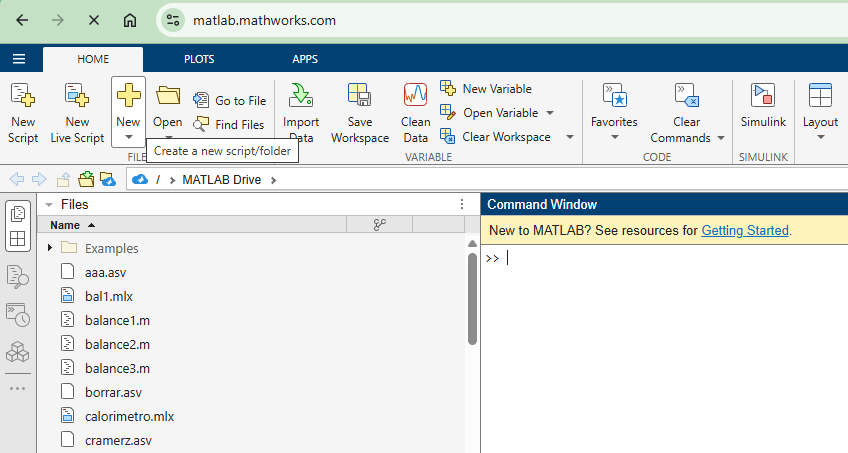The image size is (848, 453).
Task: Switch to the PLOTS tab
Action: [x=199, y=59]
